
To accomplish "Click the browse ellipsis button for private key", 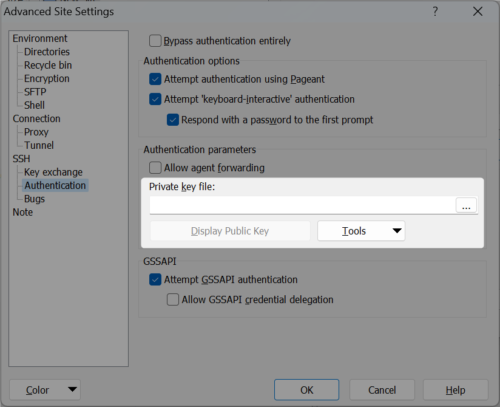I will click(x=466, y=205).
